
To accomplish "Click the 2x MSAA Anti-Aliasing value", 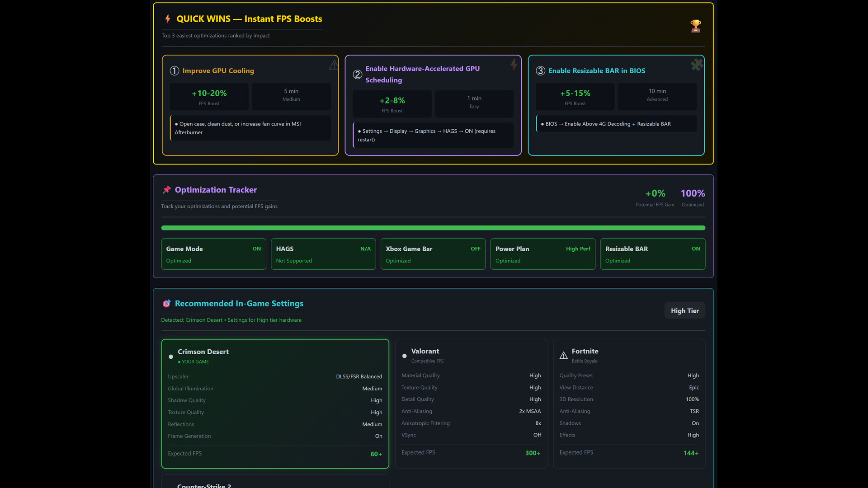I will point(530,411).
